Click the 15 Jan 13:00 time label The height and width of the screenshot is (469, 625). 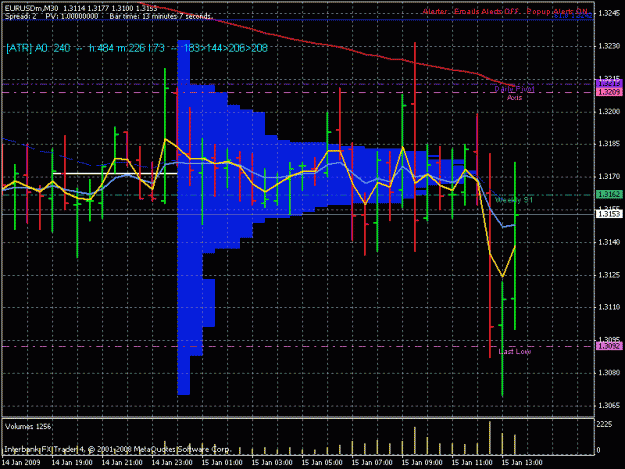coord(522,463)
